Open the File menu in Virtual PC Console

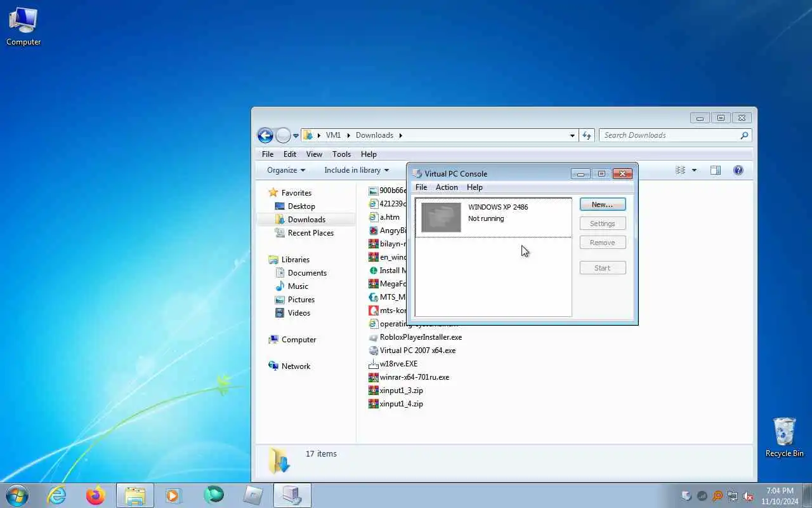[421, 187]
